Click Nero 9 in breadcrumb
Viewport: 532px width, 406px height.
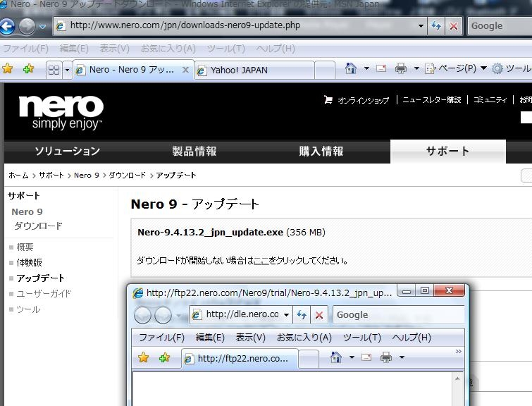point(87,176)
